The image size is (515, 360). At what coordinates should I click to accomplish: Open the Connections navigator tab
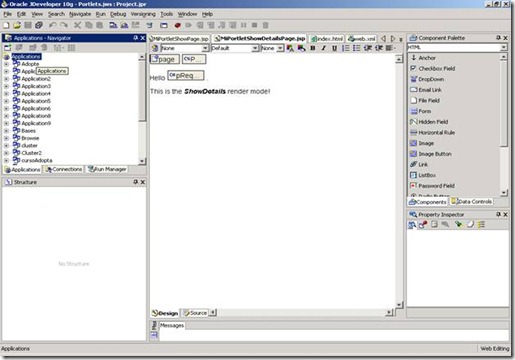(64, 169)
